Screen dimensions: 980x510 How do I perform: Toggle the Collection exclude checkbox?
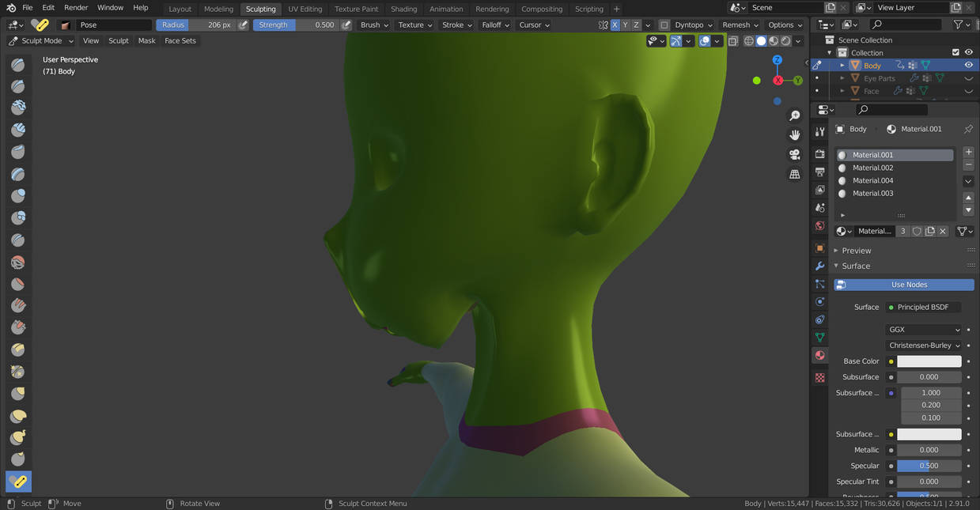[x=955, y=52]
